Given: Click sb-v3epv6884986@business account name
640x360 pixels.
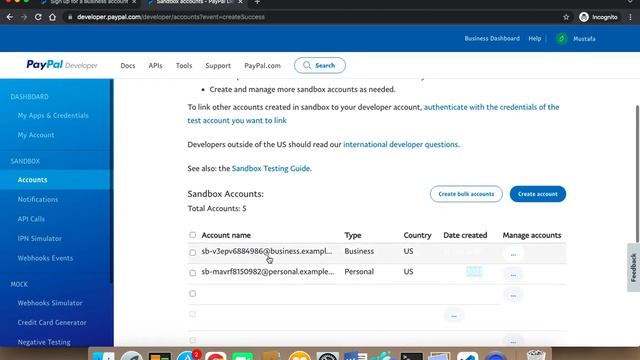Looking at the screenshot, I should (267, 251).
